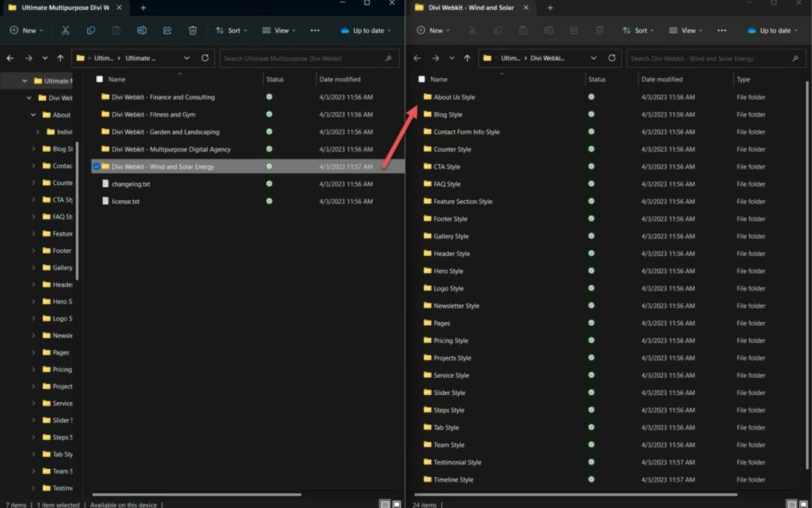Image resolution: width=812 pixels, height=508 pixels.
Task: Toggle select-all checkbox in right window header
Action: pyautogui.click(x=422, y=79)
